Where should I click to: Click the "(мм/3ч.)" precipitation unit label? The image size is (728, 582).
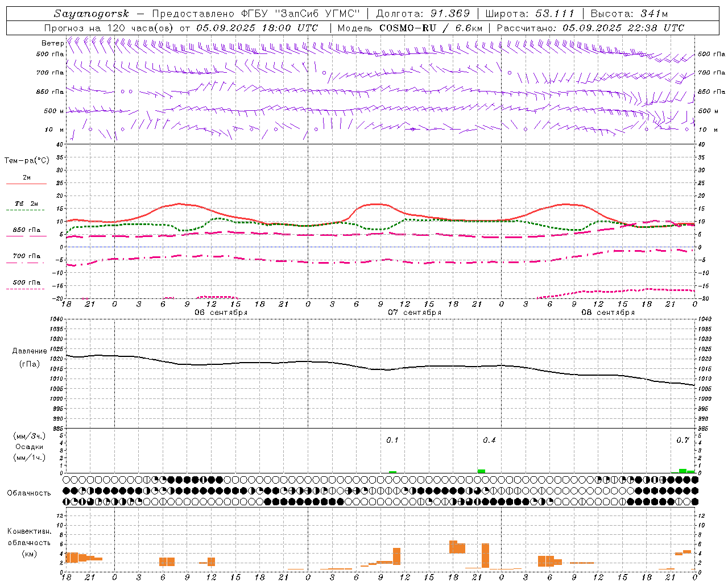click(29, 436)
